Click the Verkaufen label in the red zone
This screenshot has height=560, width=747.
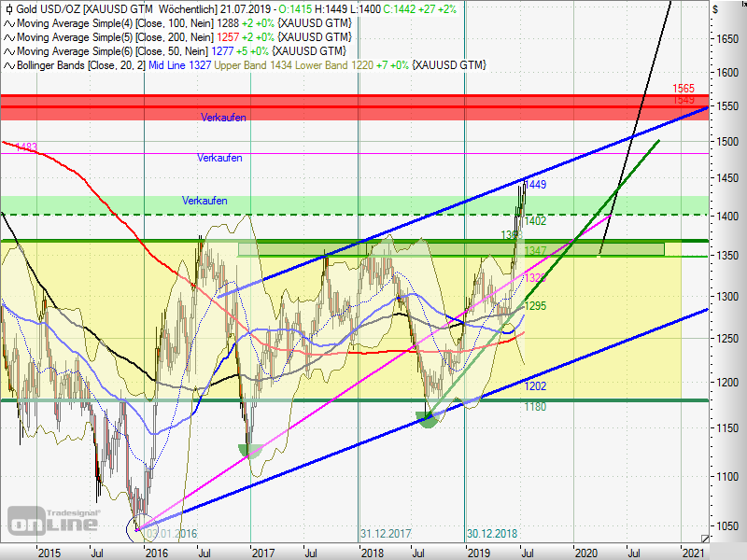click(x=222, y=118)
